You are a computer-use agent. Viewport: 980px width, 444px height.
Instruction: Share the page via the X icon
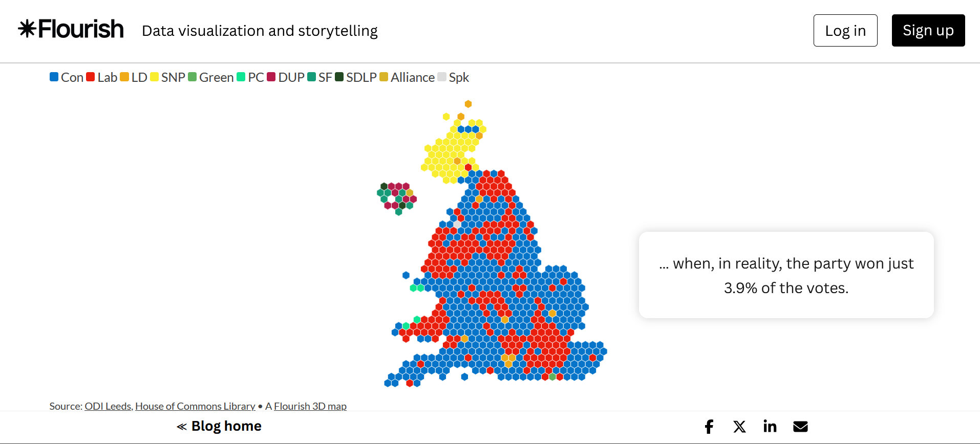coord(739,426)
